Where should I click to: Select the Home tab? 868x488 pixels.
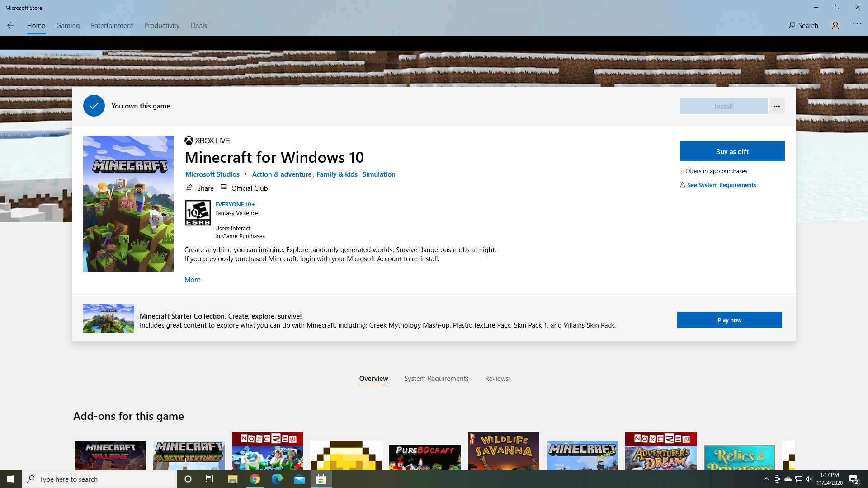36,26
